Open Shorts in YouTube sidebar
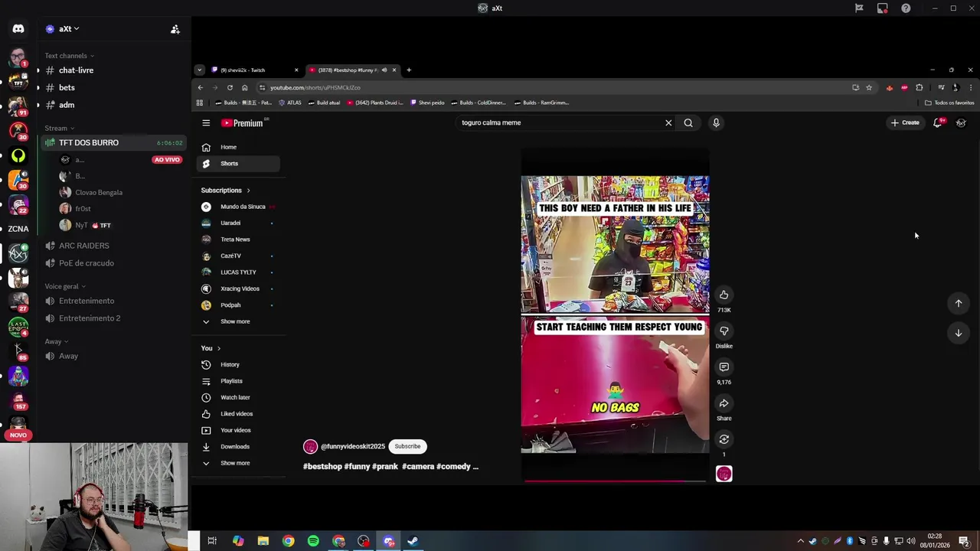The width and height of the screenshot is (980, 551). (239, 163)
